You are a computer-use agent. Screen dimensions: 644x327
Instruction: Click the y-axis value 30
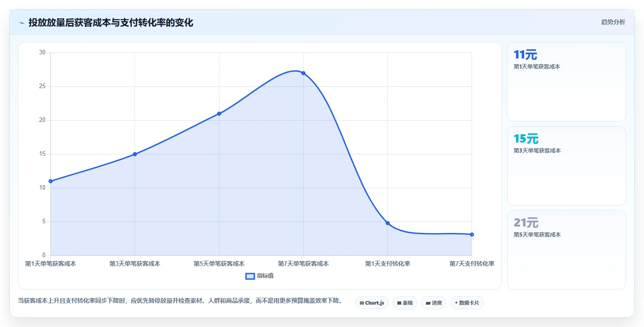coord(42,53)
